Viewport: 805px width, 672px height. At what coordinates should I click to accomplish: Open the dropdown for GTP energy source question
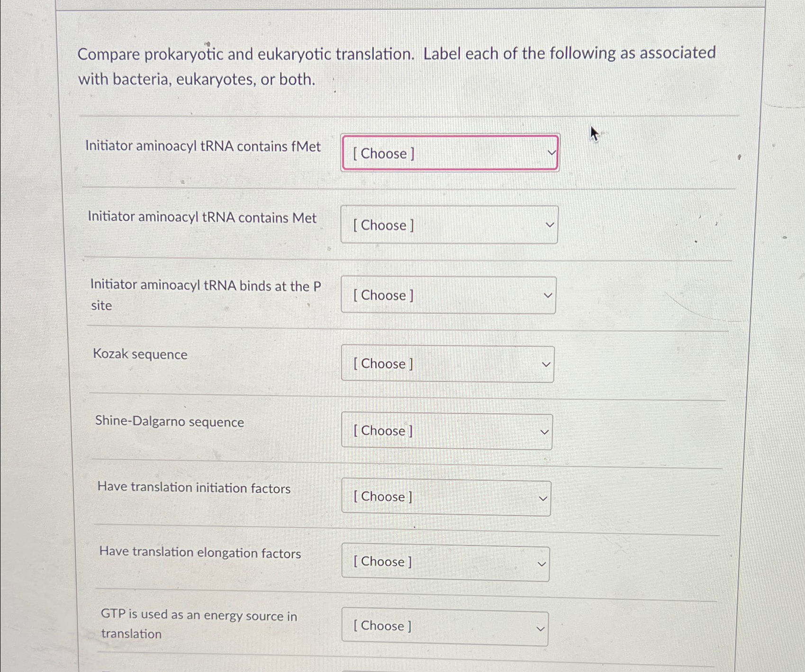(x=443, y=627)
